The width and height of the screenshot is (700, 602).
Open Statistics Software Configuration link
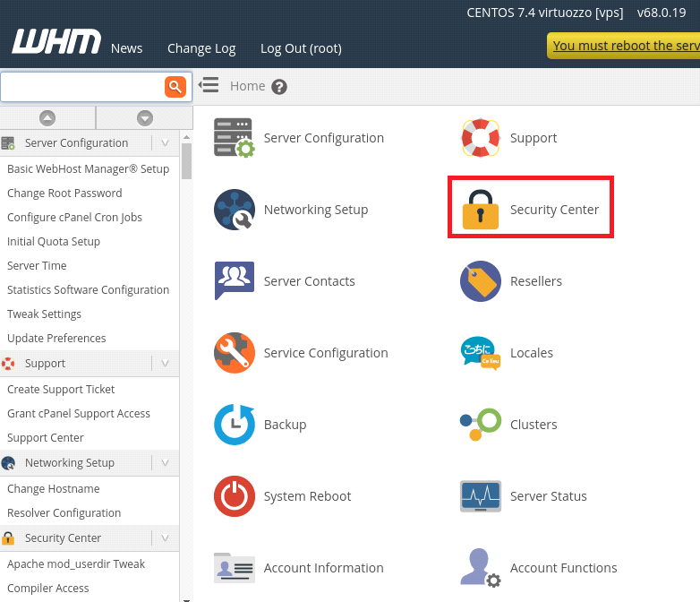[89, 290]
